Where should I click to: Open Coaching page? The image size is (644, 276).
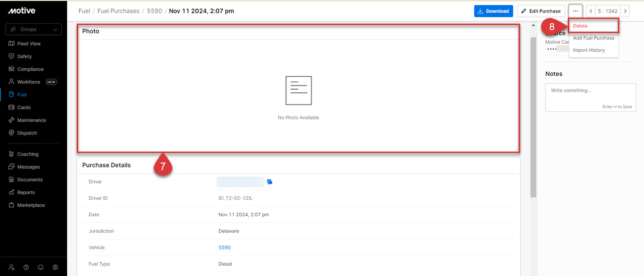(28, 154)
